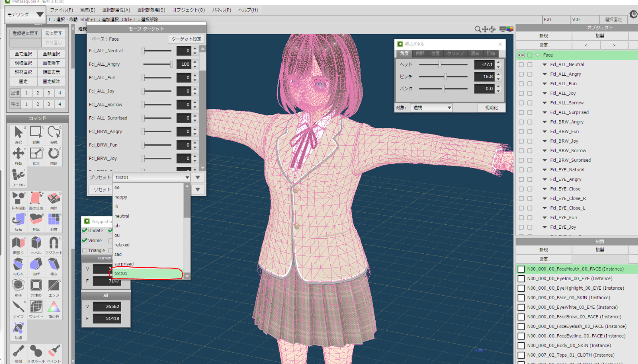Viewport: 638px width, 364px height.
Task: Activate the マグネット magnet tool
Action: tap(54, 245)
